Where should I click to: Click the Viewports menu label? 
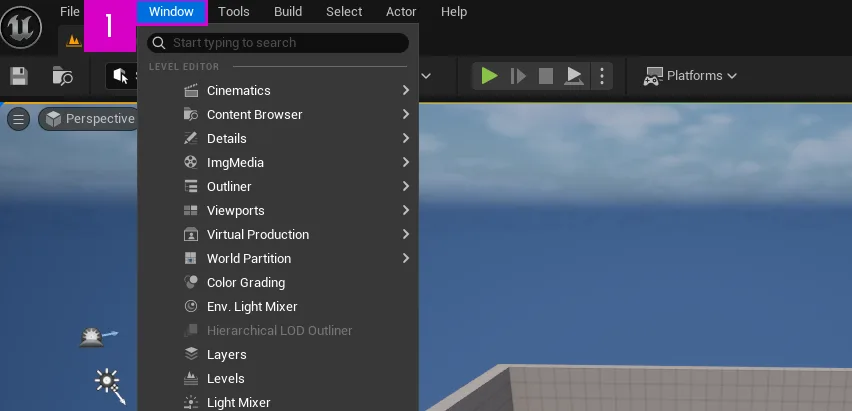[x=235, y=210]
